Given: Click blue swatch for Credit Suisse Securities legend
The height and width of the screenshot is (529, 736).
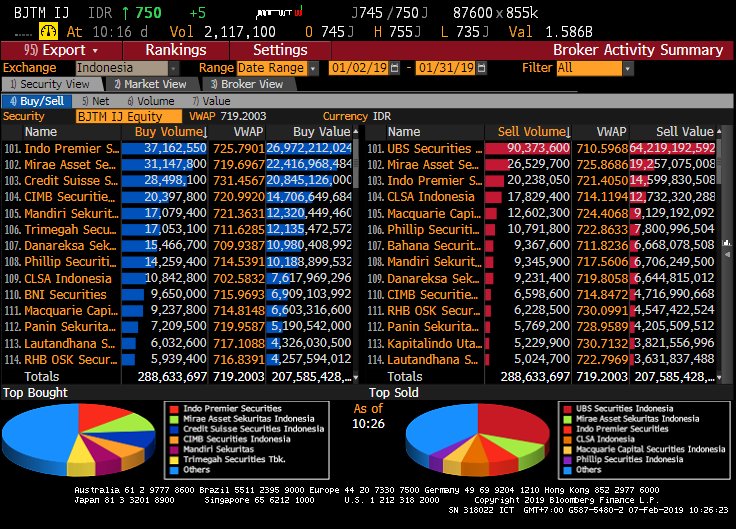Looking at the screenshot, I should click(x=174, y=429).
